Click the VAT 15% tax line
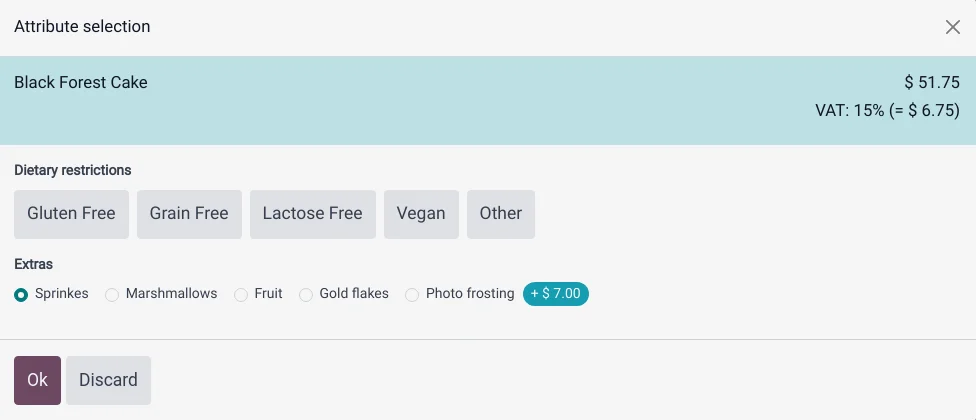976x420 pixels. pyautogui.click(x=887, y=110)
